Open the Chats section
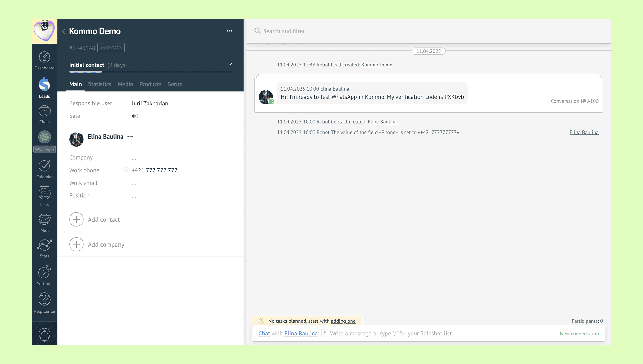The height and width of the screenshot is (364, 643). pos(44,114)
